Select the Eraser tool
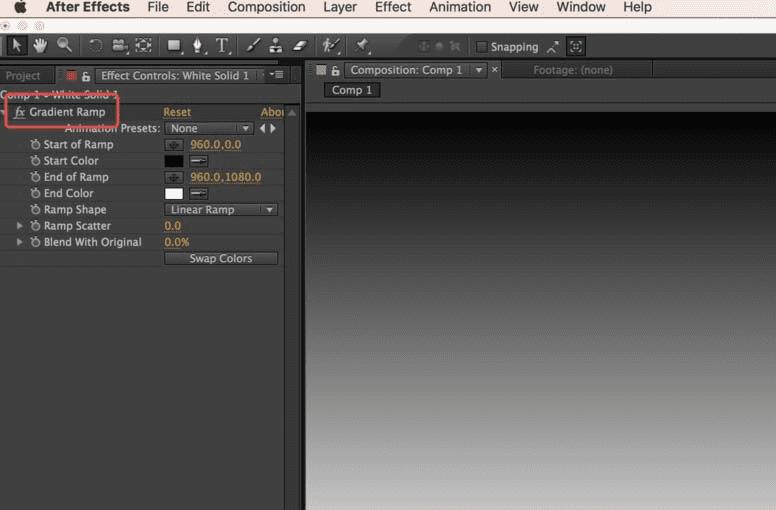This screenshot has width=776, height=510. pyautogui.click(x=299, y=46)
